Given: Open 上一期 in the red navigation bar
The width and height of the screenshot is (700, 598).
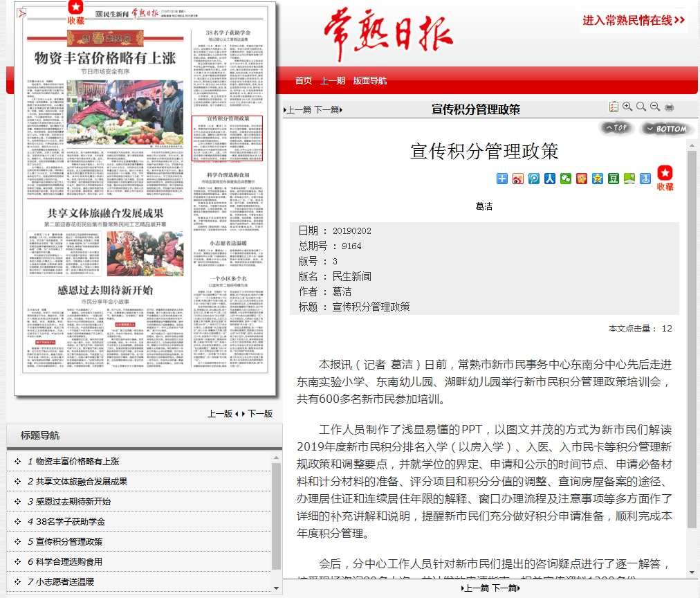Looking at the screenshot, I should click(x=333, y=81).
